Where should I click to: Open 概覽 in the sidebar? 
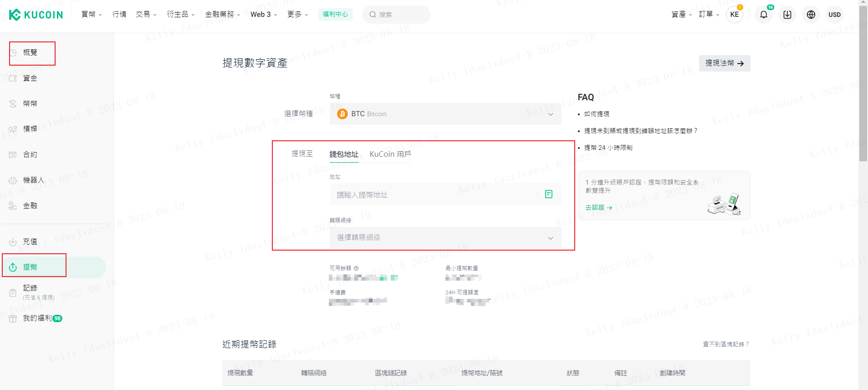click(x=31, y=53)
